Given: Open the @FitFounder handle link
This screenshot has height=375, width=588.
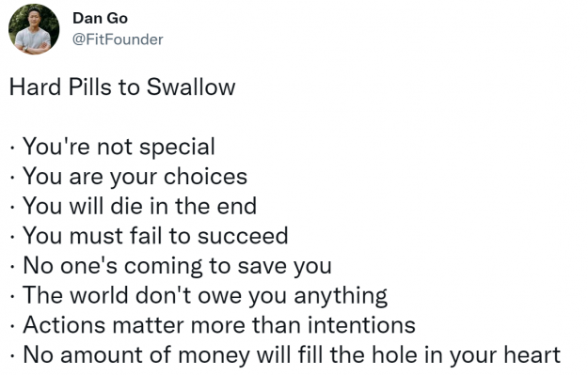Looking at the screenshot, I should [118, 39].
